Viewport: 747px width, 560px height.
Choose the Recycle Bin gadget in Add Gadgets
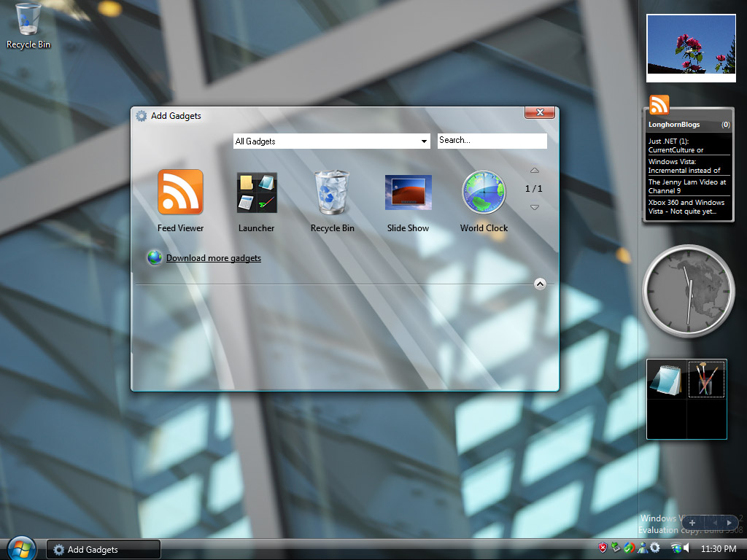pyautogui.click(x=332, y=192)
